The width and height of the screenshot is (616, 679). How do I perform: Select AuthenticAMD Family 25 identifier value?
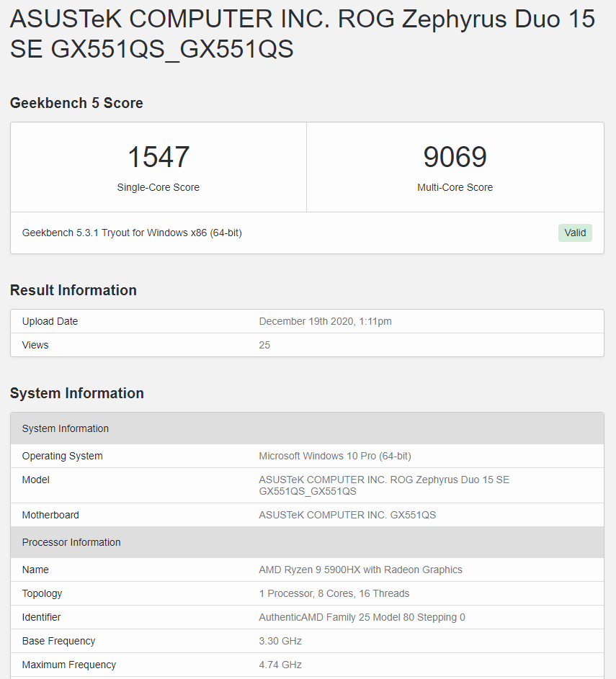[362, 617]
